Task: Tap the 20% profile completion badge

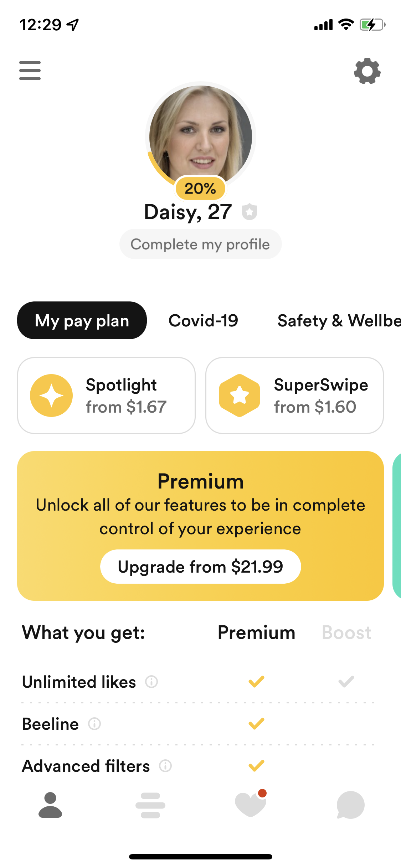Action: coord(200,188)
